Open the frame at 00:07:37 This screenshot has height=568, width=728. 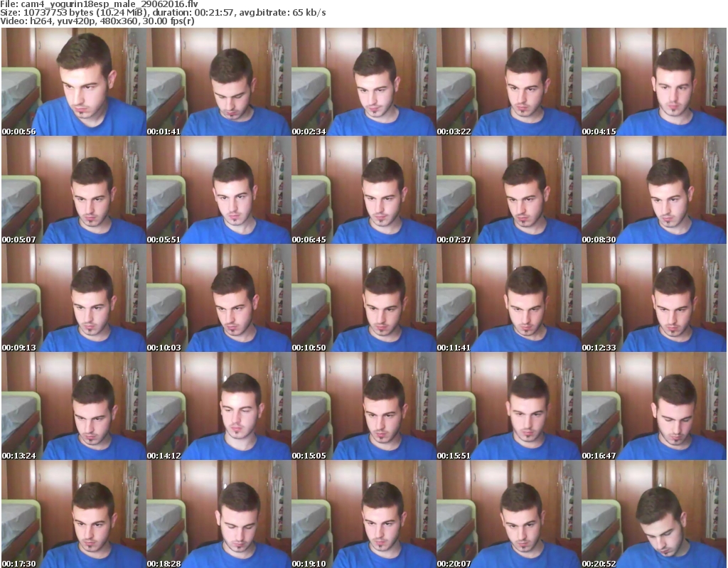(x=509, y=190)
